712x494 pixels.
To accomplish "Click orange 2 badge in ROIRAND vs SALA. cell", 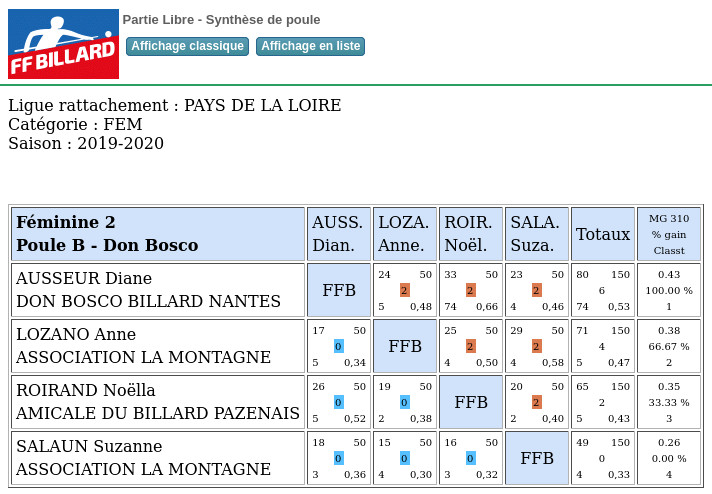I will point(536,402).
